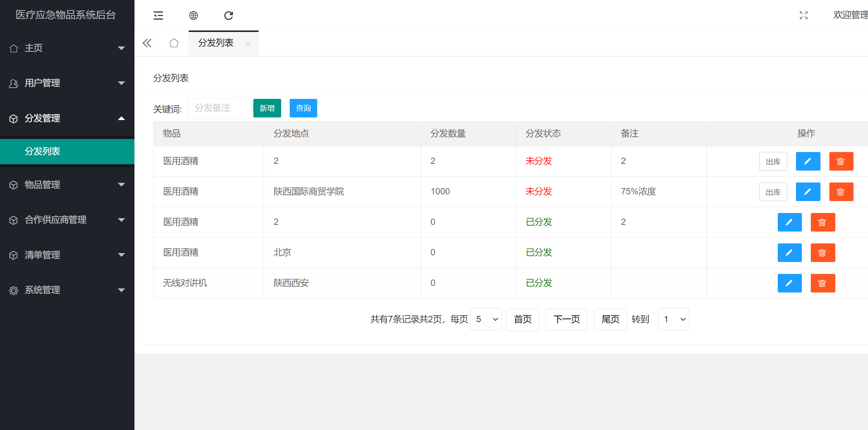Edit the 北京 distribution record with the pencil icon
The width and height of the screenshot is (868, 430).
click(x=790, y=252)
